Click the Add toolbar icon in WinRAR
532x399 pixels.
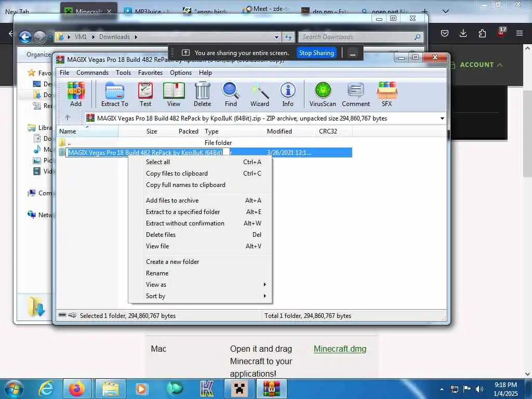click(76, 95)
